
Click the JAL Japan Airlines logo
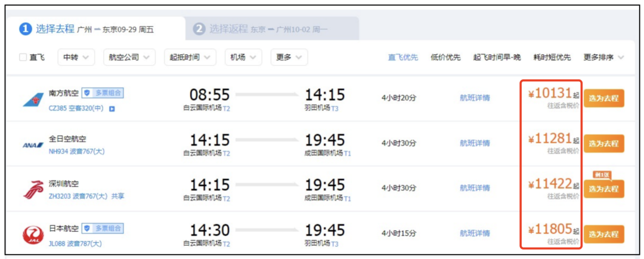[33, 234]
